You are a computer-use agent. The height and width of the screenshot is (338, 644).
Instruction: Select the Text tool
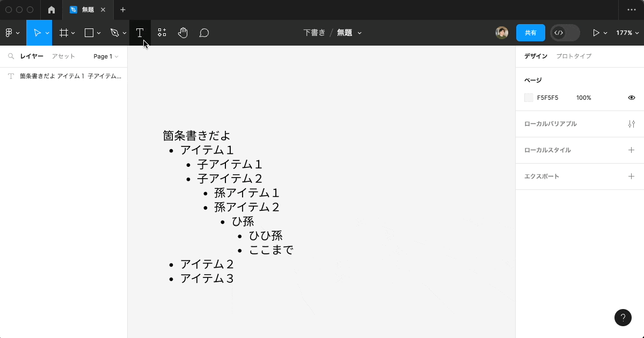[140, 33]
